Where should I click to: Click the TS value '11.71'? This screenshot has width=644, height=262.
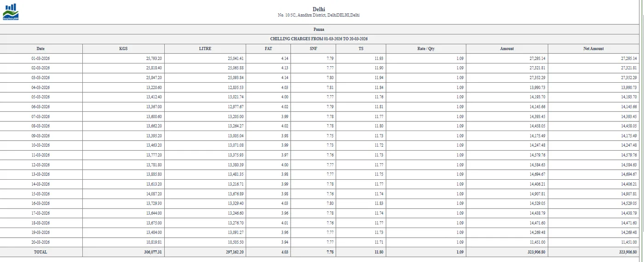[379, 242]
